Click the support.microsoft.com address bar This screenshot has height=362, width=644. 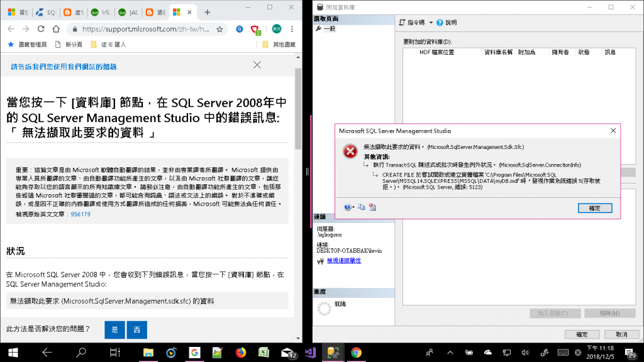tap(145, 29)
